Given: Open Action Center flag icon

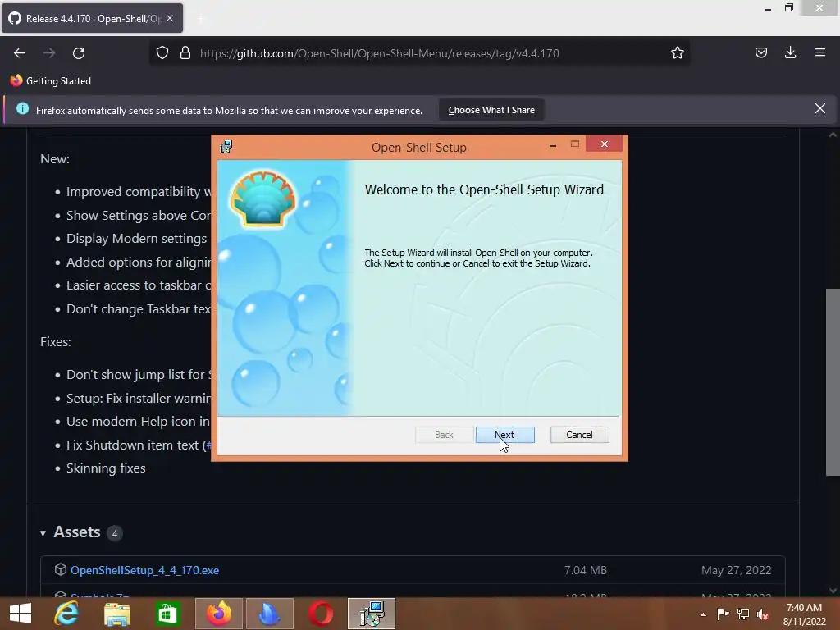Looking at the screenshot, I should 723,614.
